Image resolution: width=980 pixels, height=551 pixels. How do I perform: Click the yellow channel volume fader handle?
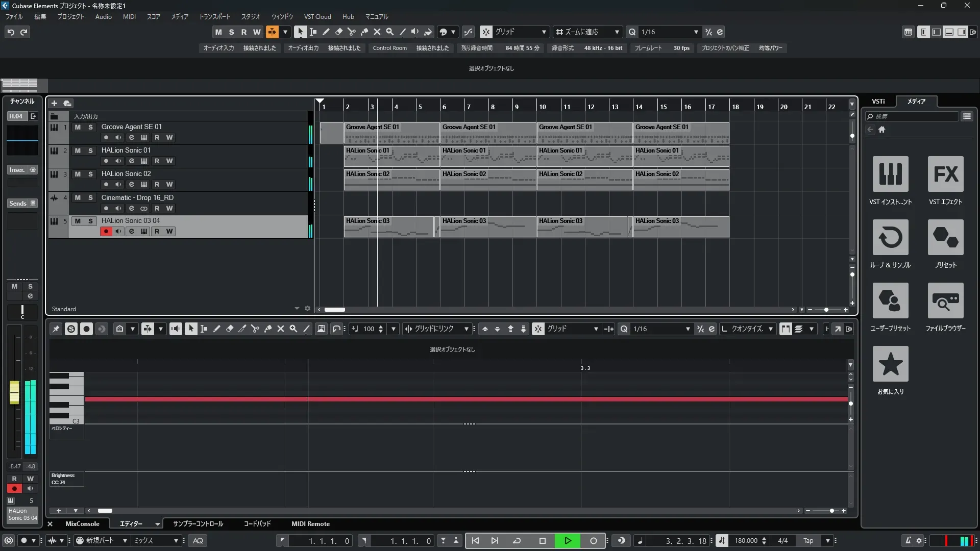coord(14,392)
